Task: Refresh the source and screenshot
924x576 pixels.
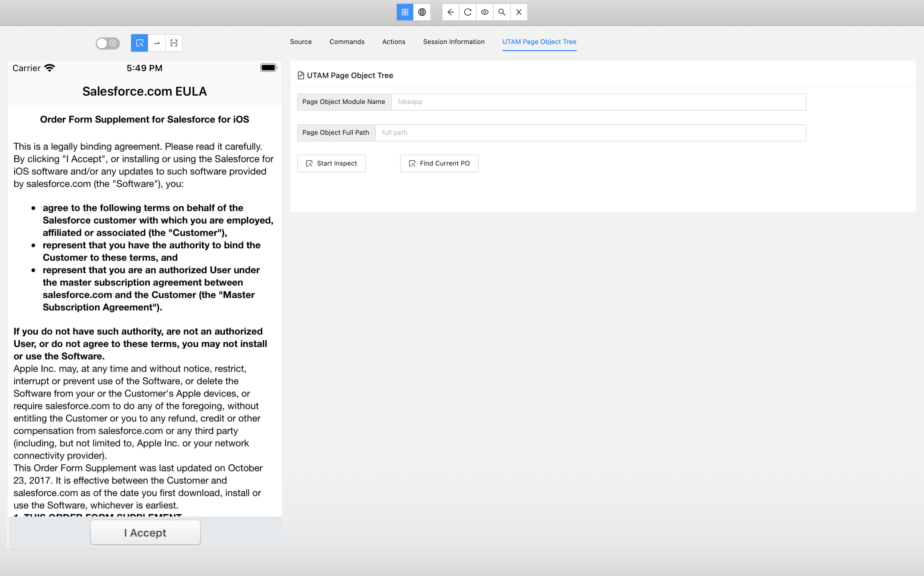Action: click(x=467, y=12)
